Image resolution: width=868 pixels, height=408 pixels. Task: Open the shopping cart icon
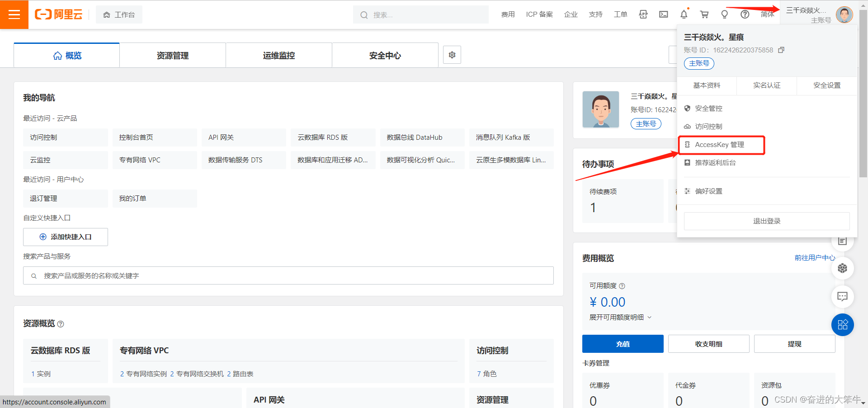[x=704, y=14]
